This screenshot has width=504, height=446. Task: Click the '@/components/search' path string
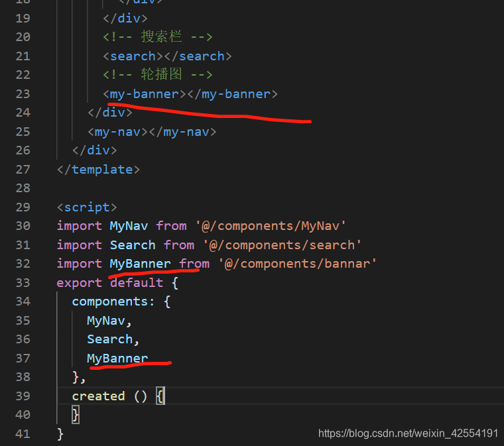coord(283,245)
